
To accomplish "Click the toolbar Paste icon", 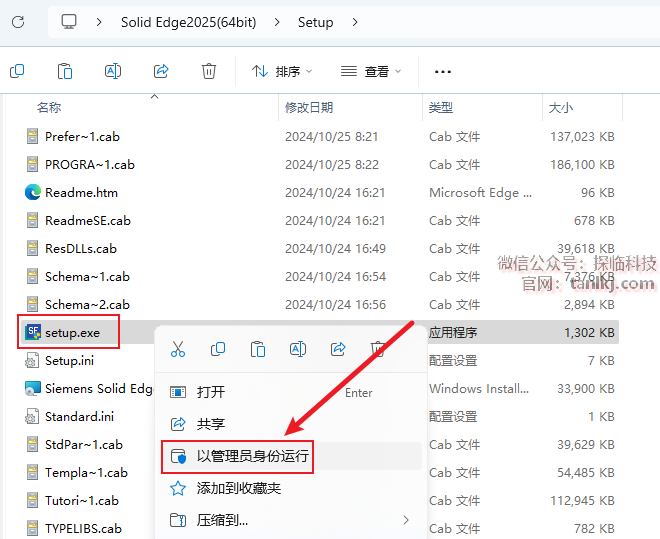I will [x=65, y=71].
